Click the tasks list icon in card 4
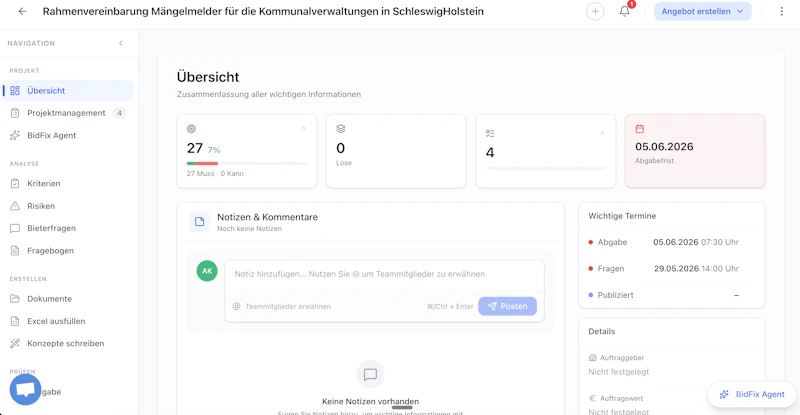 [x=490, y=133]
